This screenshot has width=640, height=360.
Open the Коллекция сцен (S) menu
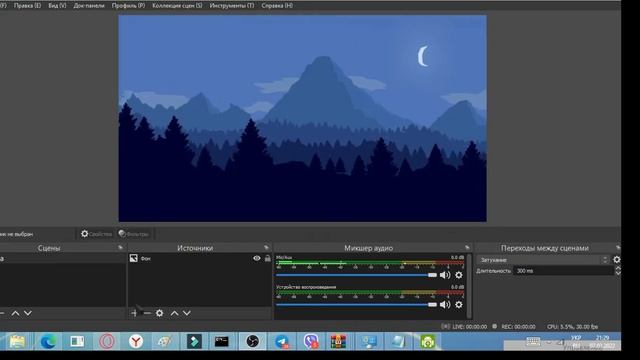tap(177, 6)
